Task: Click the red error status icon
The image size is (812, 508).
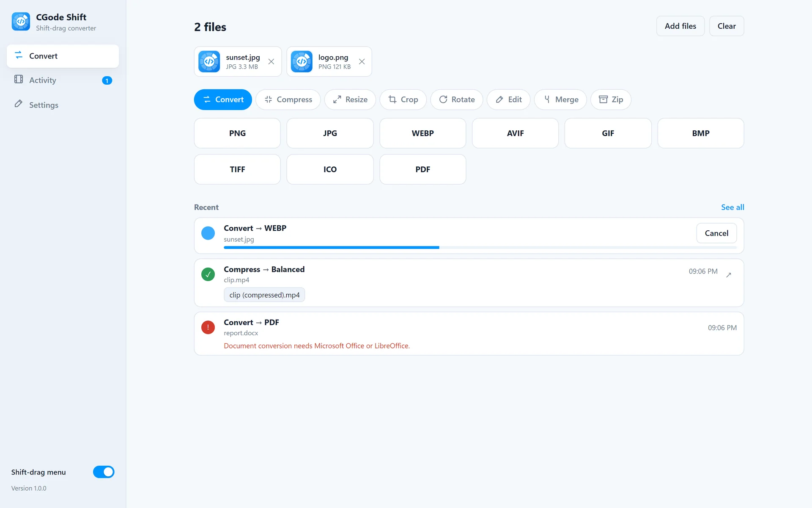Action: [208, 327]
